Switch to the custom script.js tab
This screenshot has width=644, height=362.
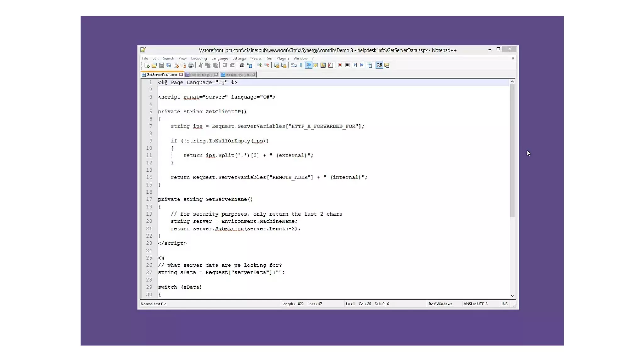pyautogui.click(x=201, y=75)
